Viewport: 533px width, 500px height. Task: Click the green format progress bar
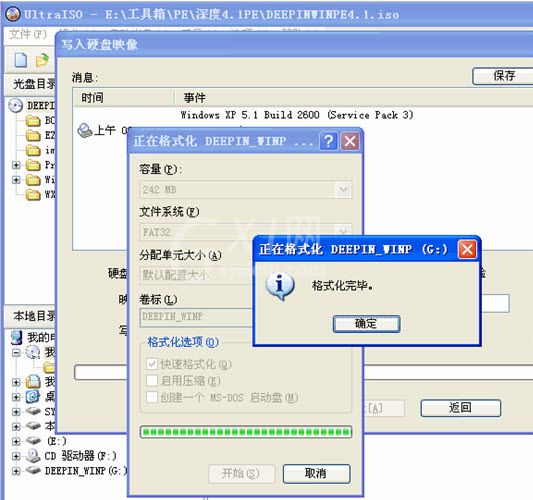tap(246, 432)
